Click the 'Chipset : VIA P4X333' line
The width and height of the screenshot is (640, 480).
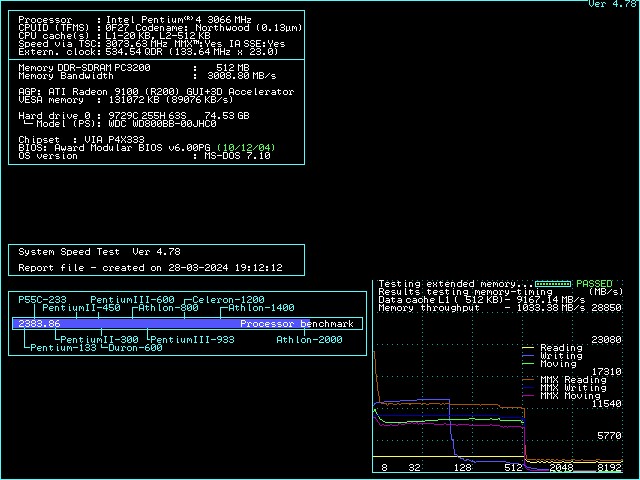(81, 140)
